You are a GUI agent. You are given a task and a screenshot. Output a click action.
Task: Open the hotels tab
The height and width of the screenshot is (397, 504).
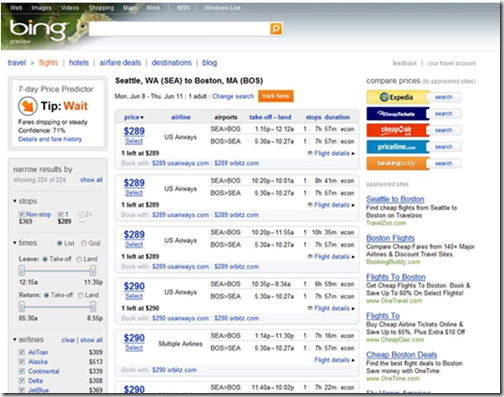point(79,63)
